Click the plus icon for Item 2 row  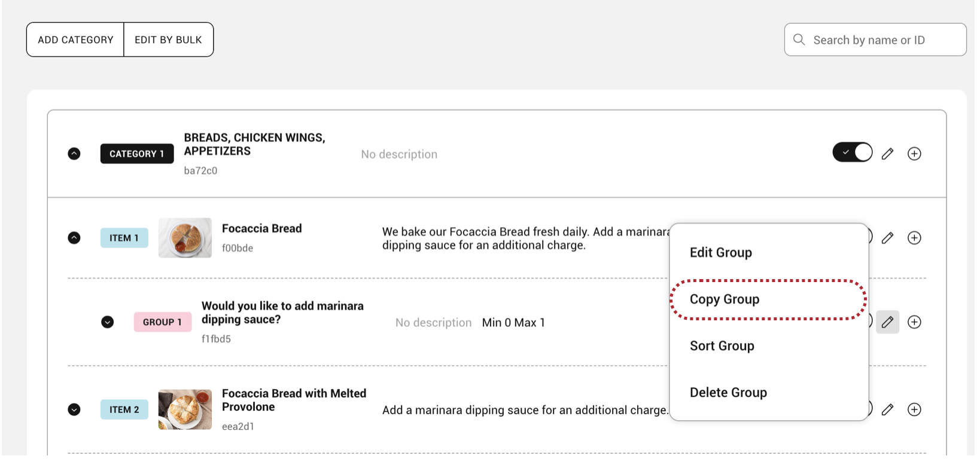[914, 409]
